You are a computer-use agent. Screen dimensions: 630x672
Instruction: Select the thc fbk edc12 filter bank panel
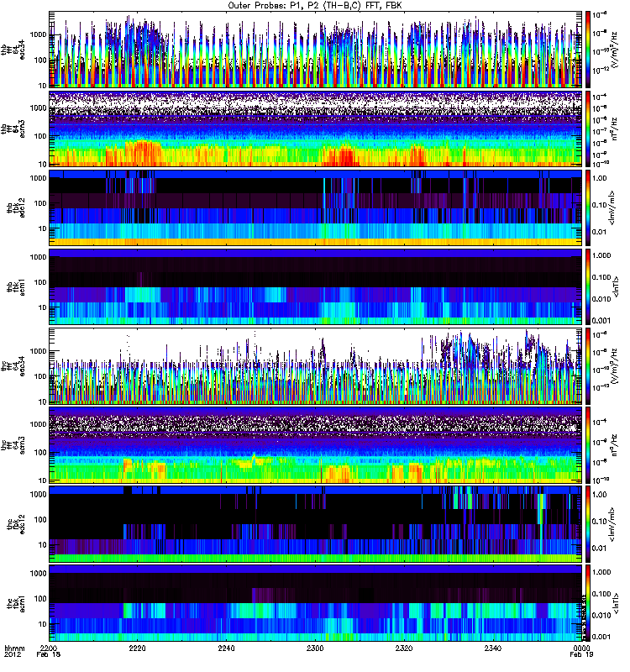315,524
